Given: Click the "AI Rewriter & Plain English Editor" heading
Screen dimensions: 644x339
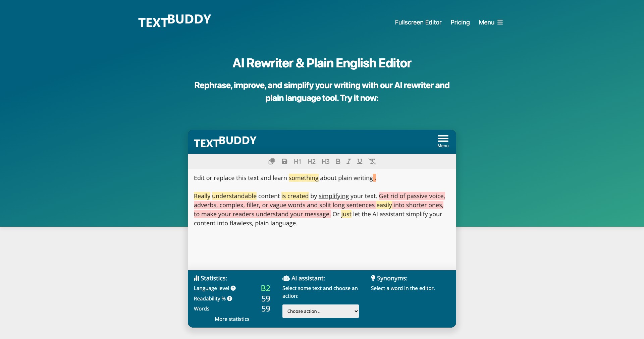Looking at the screenshot, I should click(x=322, y=63).
